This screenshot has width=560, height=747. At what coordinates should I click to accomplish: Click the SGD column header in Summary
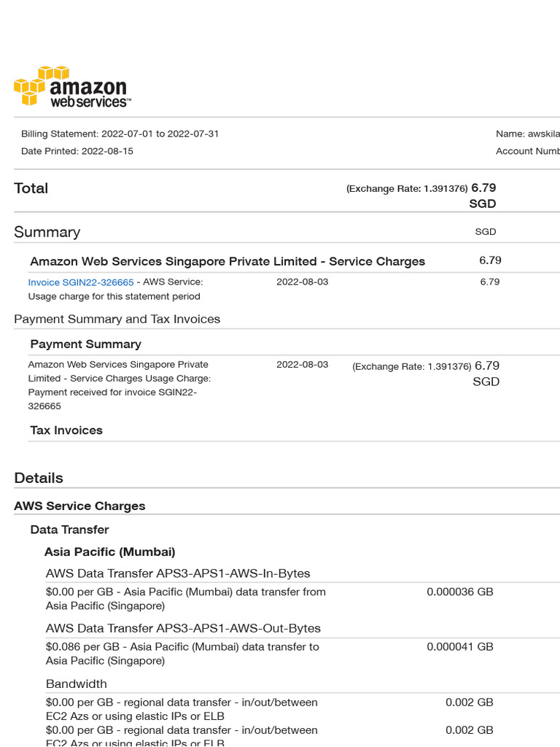[x=485, y=231]
